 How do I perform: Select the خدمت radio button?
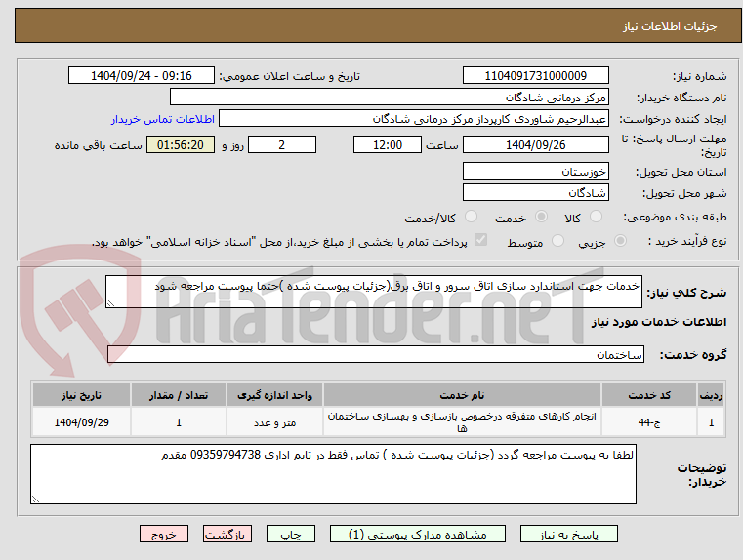pos(541,217)
